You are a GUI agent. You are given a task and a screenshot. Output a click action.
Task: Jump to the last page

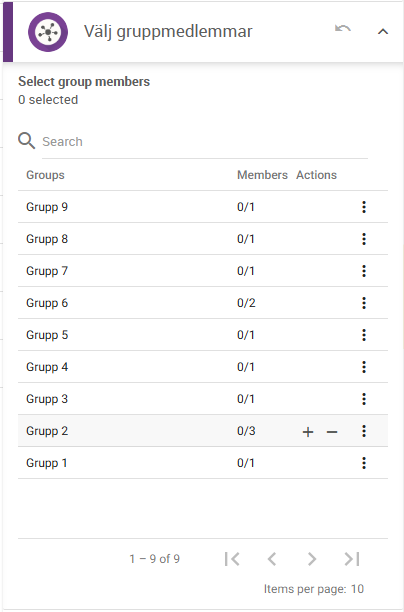[x=352, y=559]
